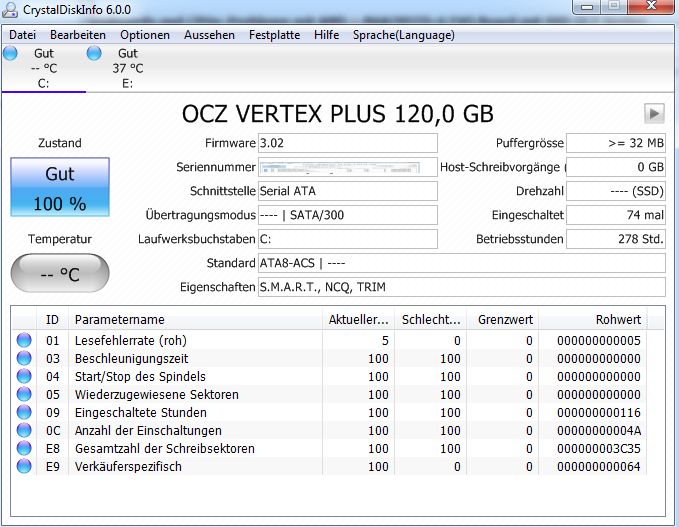Click the Eingeschaltet field showing 74 mal

pos(616,215)
